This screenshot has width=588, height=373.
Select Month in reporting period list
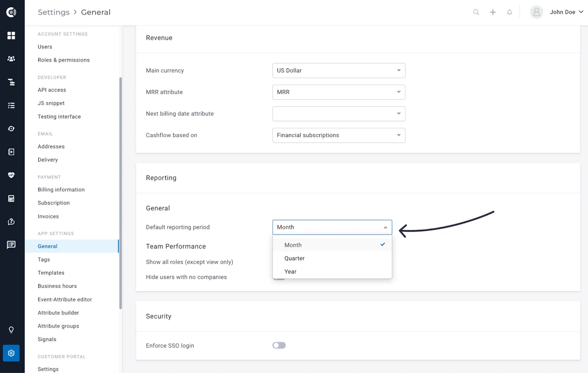[x=332, y=245]
